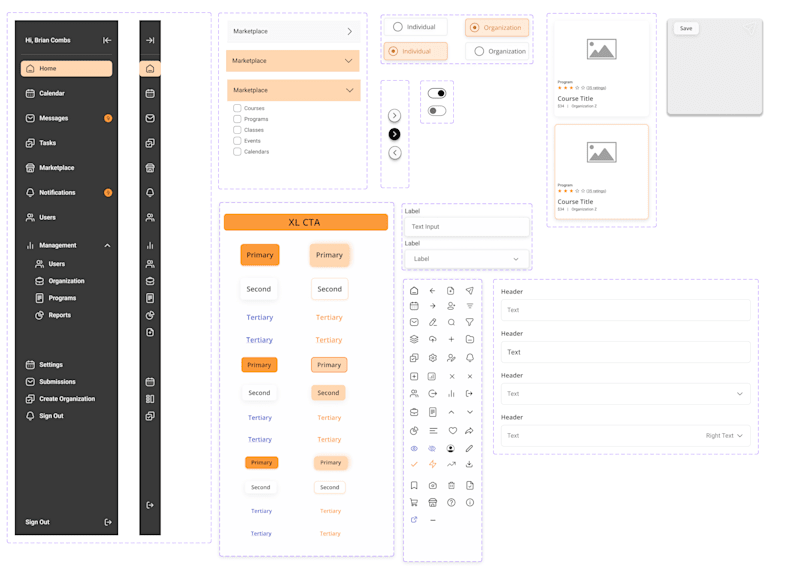Enable the Events checkbox
Image resolution: width=800 pixels, height=566 pixels.
(237, 140)
